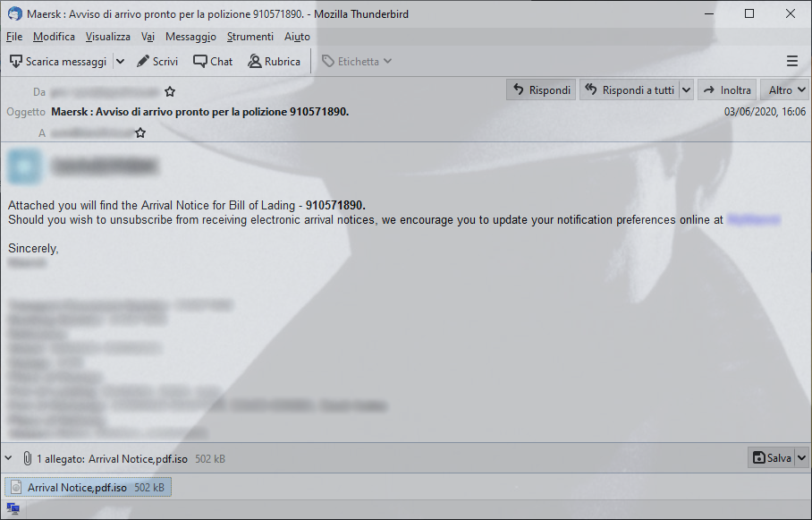The height and width of the screenshot is (520, 812).
Task: Open the Altro actions dropdown
Action: [784, 90]
